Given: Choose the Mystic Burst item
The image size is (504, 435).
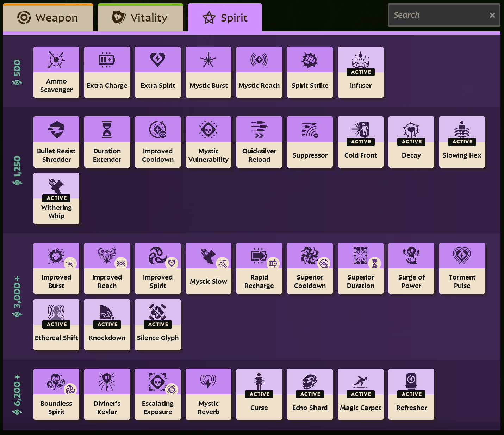Looking at the screenshot, I should point(209,72).
